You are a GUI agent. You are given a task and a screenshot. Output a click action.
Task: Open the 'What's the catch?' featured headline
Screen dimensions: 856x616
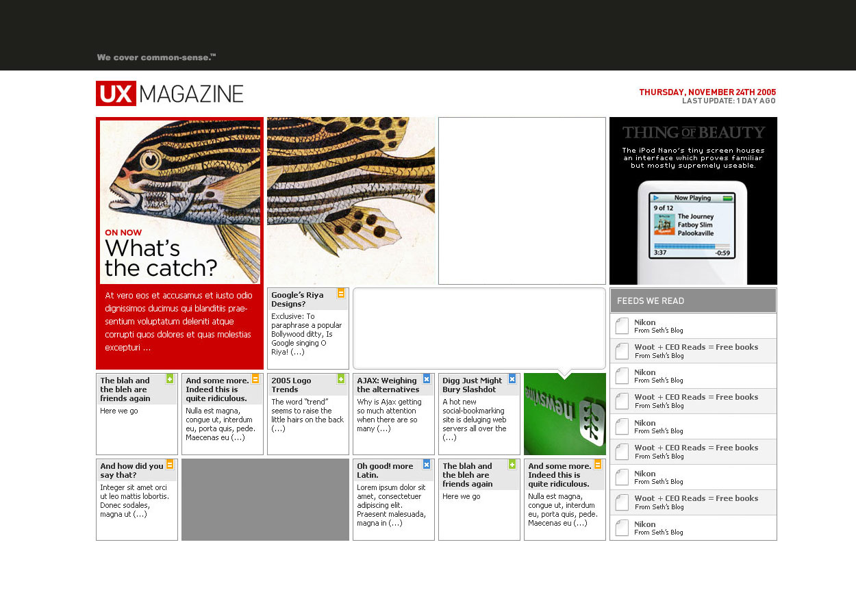(x=160, y=257)
